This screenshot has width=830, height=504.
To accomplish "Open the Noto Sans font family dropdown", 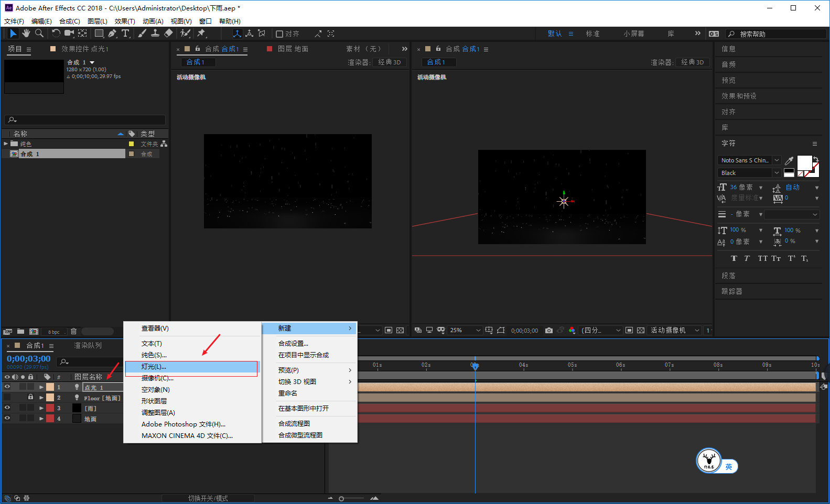I will pyautogui.click(x=749, y=160).
